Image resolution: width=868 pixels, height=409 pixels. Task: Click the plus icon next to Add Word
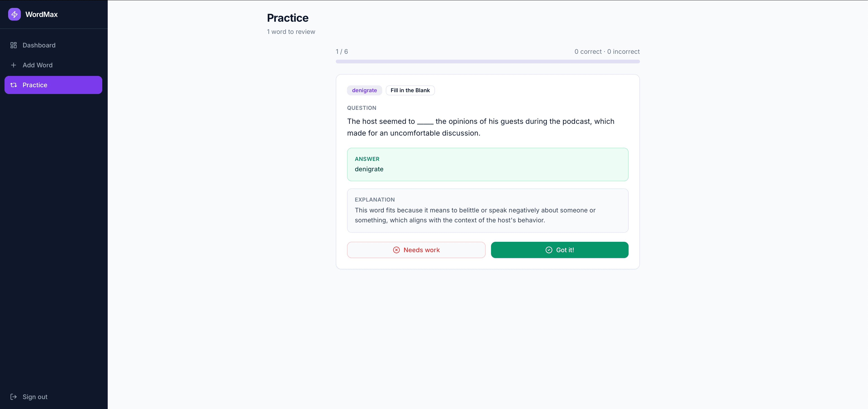14,65
